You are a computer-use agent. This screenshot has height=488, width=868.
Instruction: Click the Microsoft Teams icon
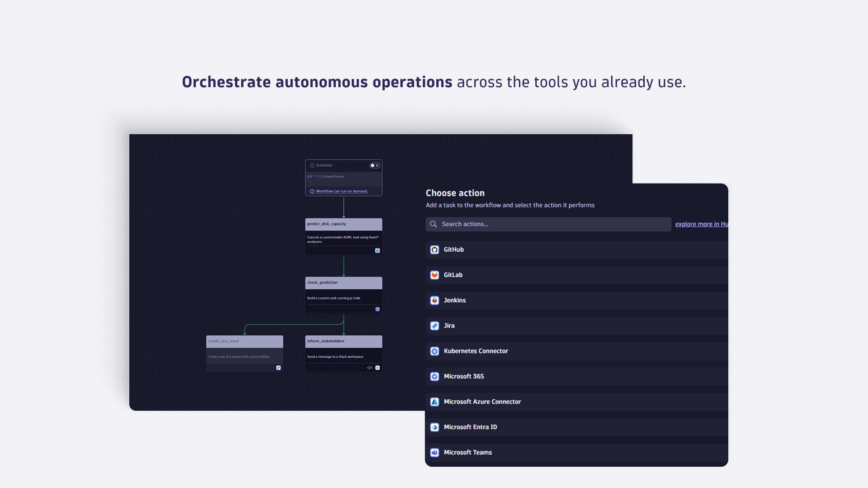tap(434, 452)
